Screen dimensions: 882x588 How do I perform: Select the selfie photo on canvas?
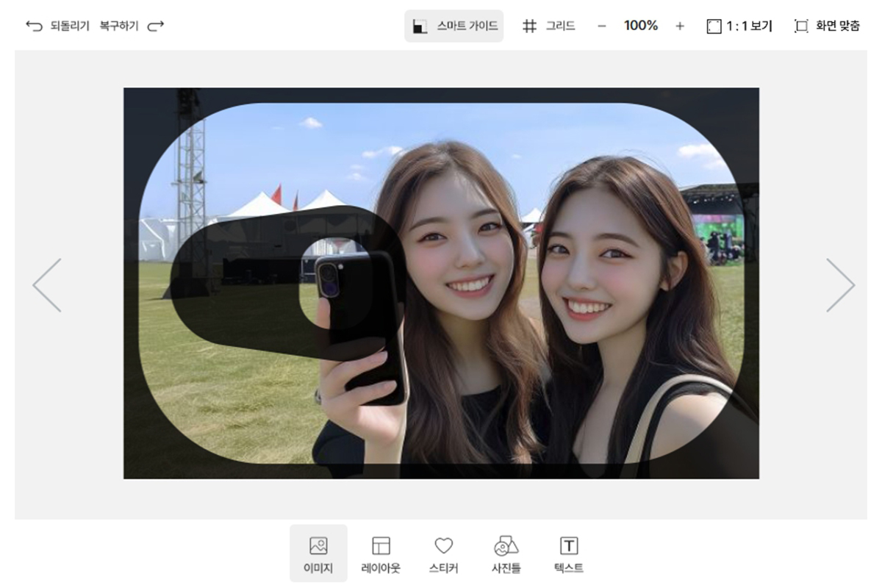(x=441, y=284)
